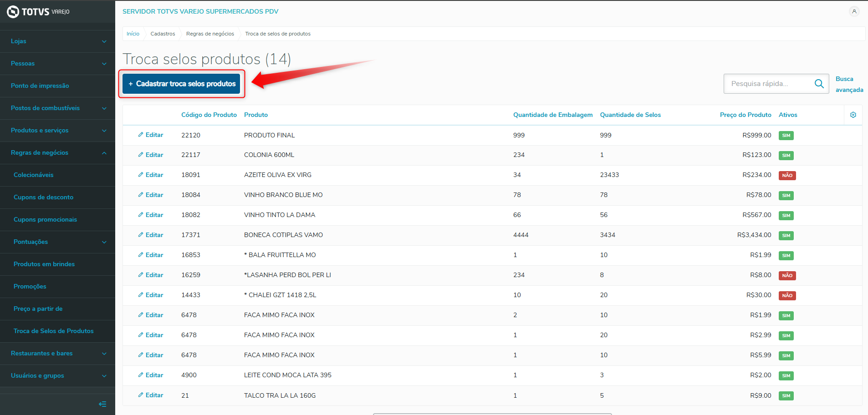Expand the Produtos e serviços menu
Viewport: 868px width, 415px height.
[57, 130]
